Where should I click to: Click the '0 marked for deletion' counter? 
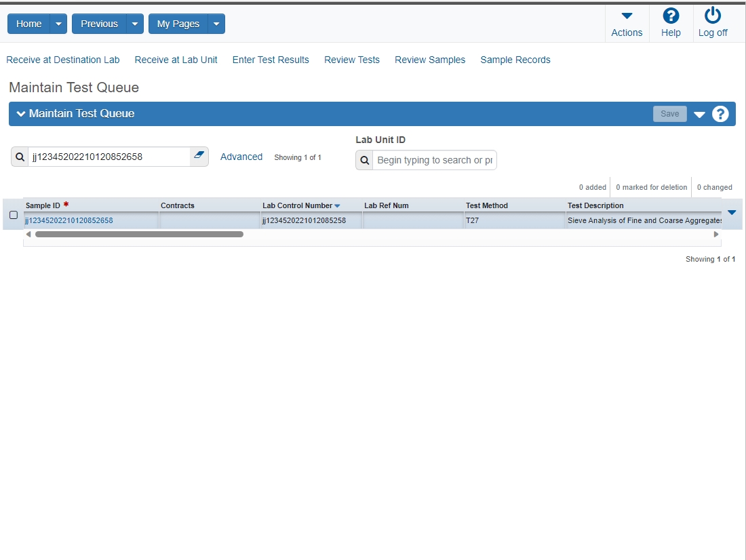(651, 188)
